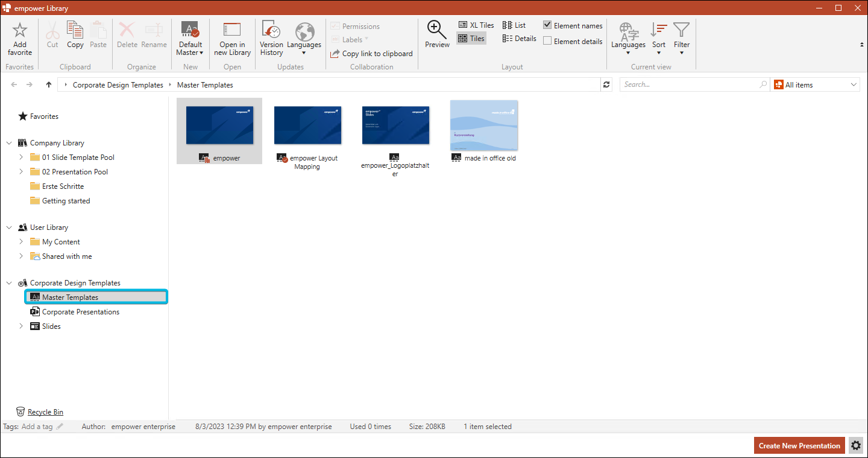Click the Permissions option
Screen dimensions: 868x458
[x=355, y=27]
